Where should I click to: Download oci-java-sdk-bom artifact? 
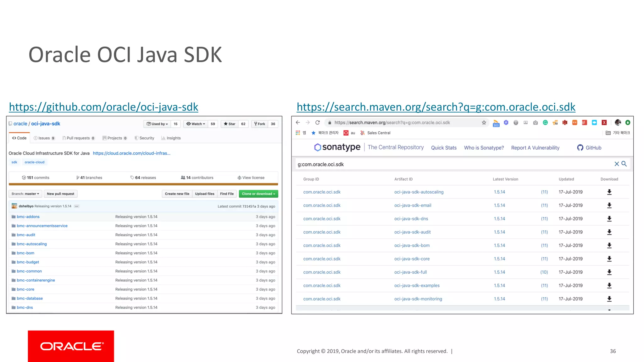coord(609,245)
